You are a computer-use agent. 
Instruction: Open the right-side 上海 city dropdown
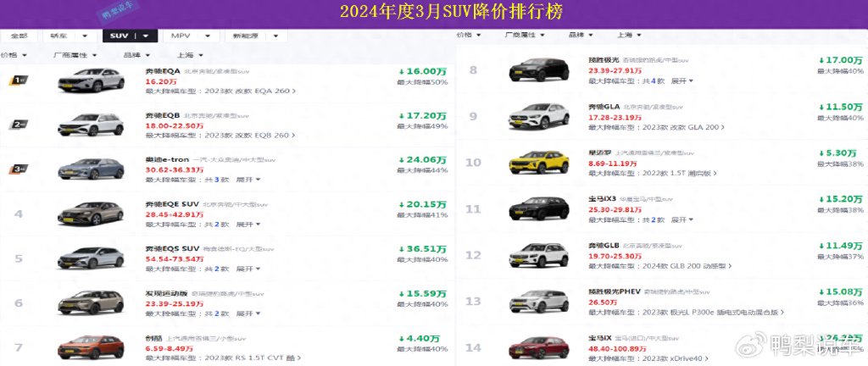(x=630, y=35)
